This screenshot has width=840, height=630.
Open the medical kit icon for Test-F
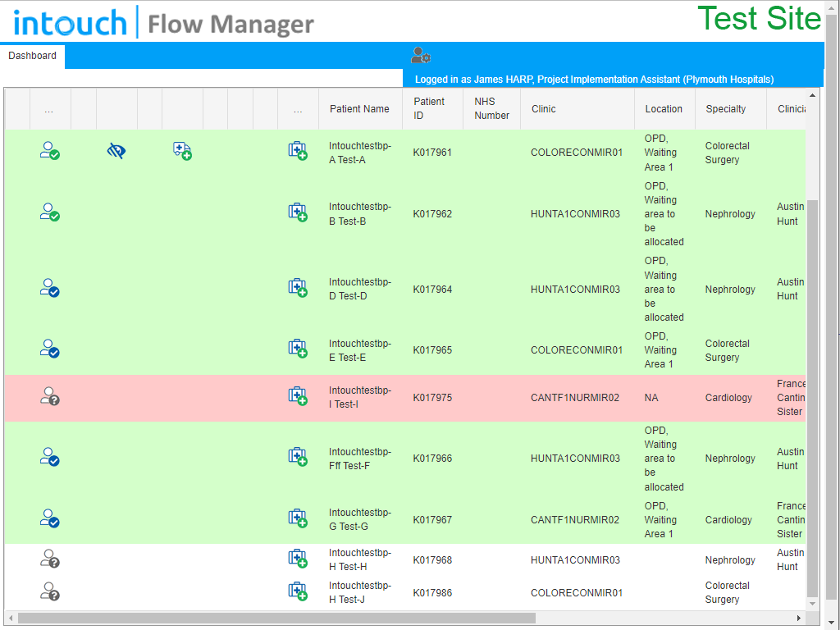coord(298,457)
